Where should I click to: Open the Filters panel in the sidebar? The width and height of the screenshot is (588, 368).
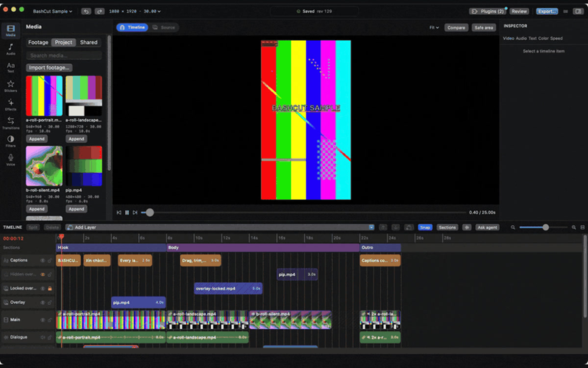[x=10, y=141]
